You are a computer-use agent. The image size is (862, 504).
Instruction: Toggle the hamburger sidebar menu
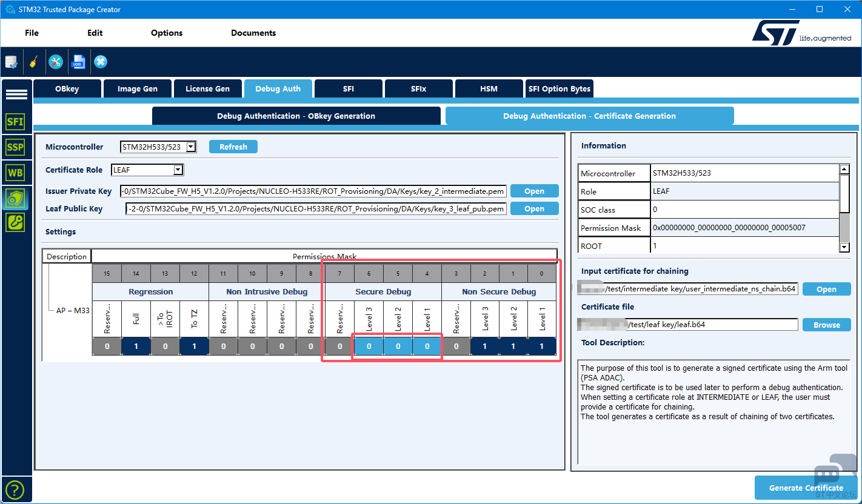pyautogui.click(x=16, y=94)
